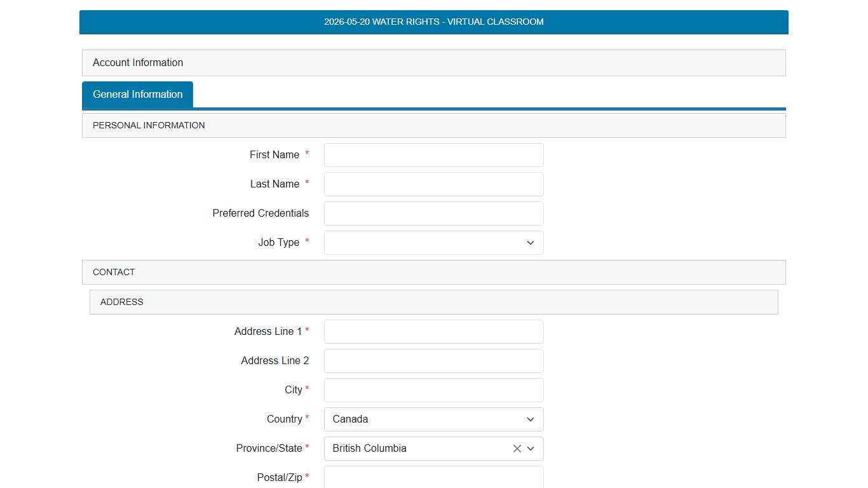The height and width of the screenshot is (488, 868).
Task: Click the Address Line 1 field
Action: pos(433,332)
